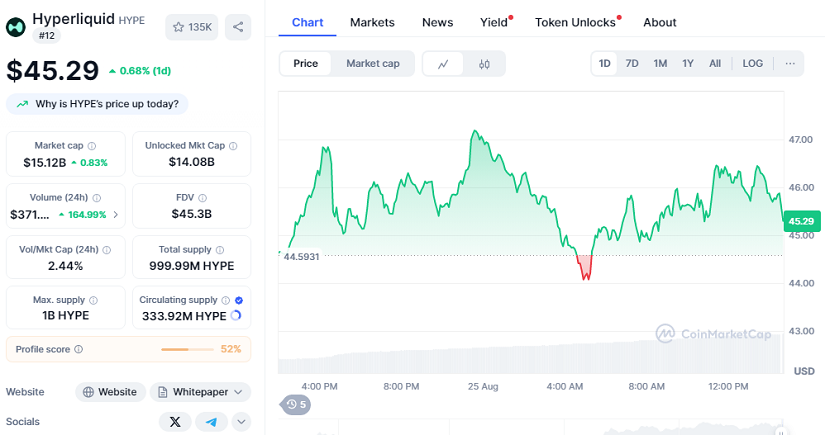Open the share icon button

click(x=238, y=27)
